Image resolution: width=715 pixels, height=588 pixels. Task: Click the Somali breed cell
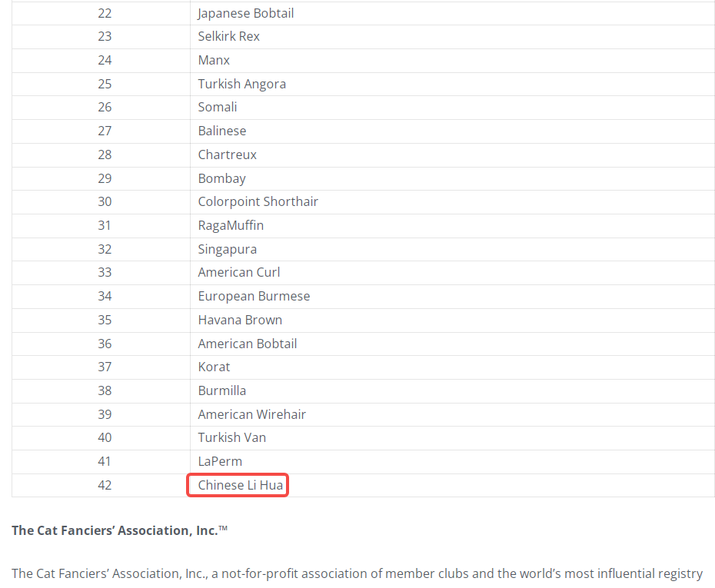pyautogui.click(x=217, y=107)
